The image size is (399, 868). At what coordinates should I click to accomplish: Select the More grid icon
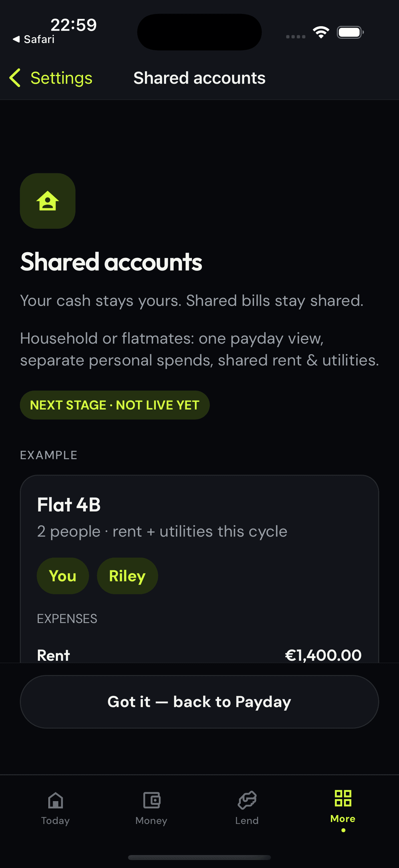pyautogui.click(x=343, y=798)
